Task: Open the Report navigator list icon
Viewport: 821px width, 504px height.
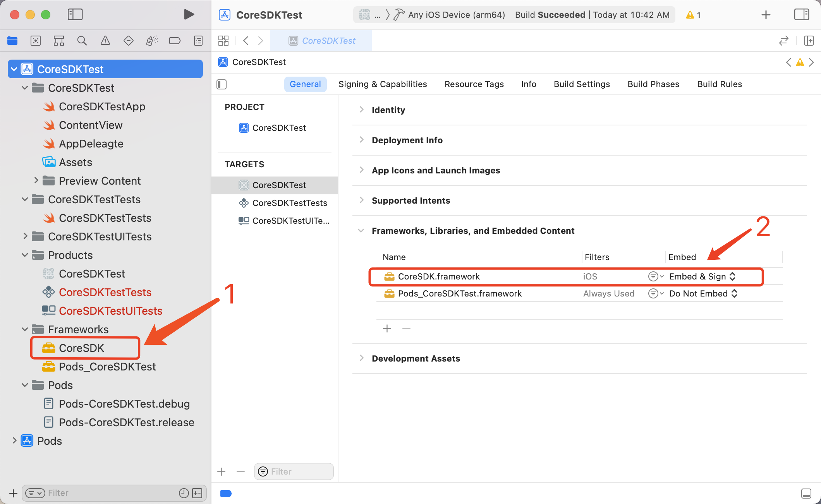Action: 198,41
